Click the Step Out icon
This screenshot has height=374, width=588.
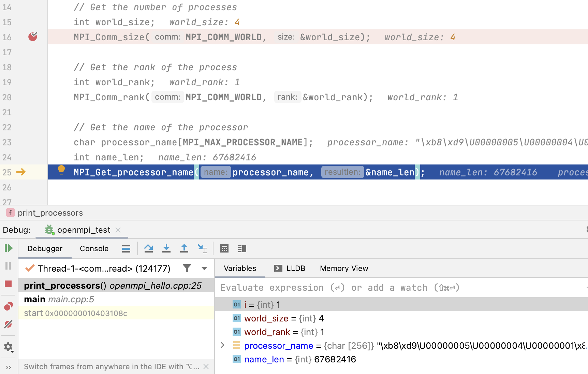[x=184, y=248]
